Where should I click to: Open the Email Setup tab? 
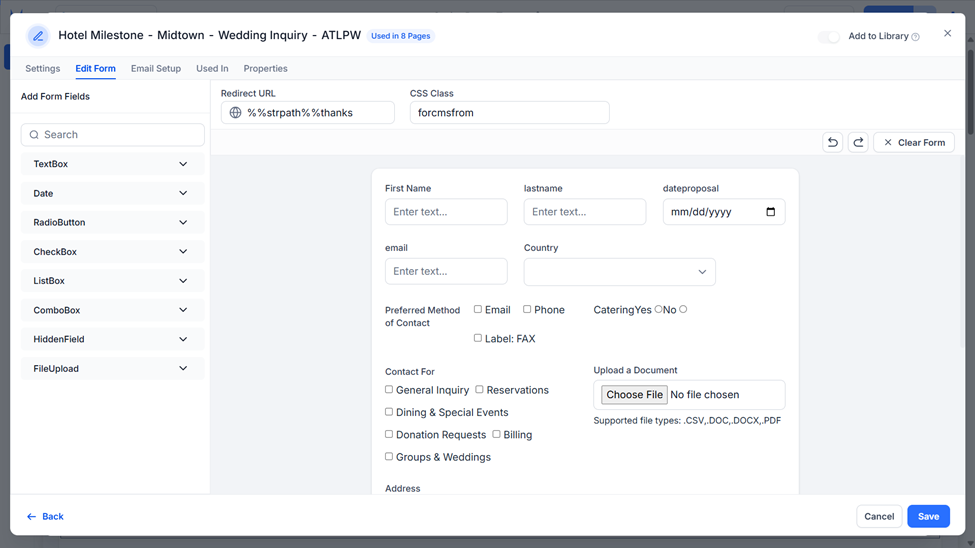pos(155,68)
